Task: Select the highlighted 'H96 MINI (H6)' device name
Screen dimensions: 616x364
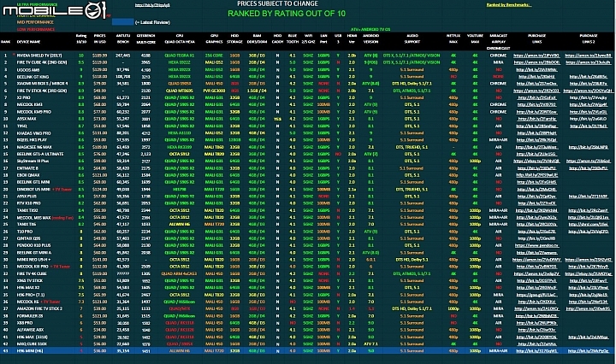Action: pyautogui.click(x=29, y=351)
